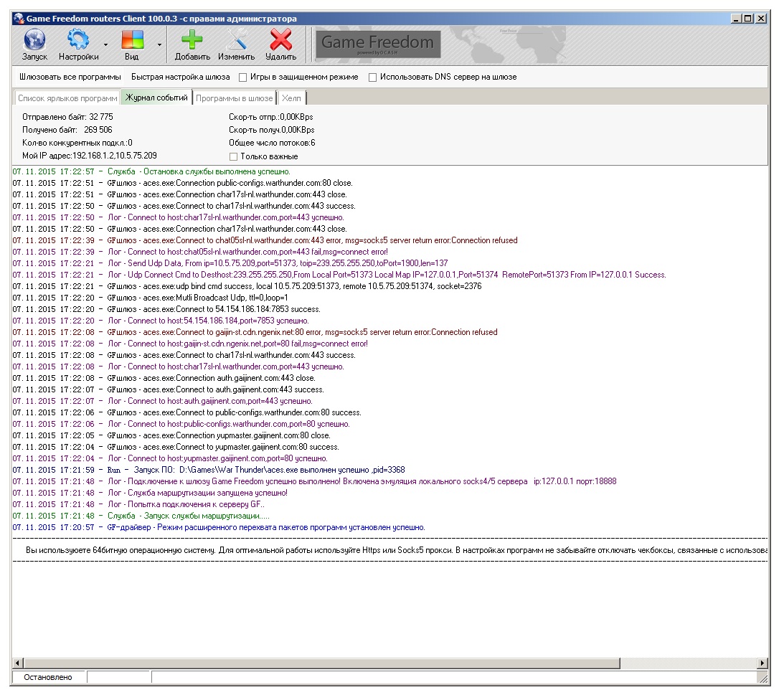Check the Только важные checkbox
Viewport: 784px width, 695px height.
click(x=233, y=156)
